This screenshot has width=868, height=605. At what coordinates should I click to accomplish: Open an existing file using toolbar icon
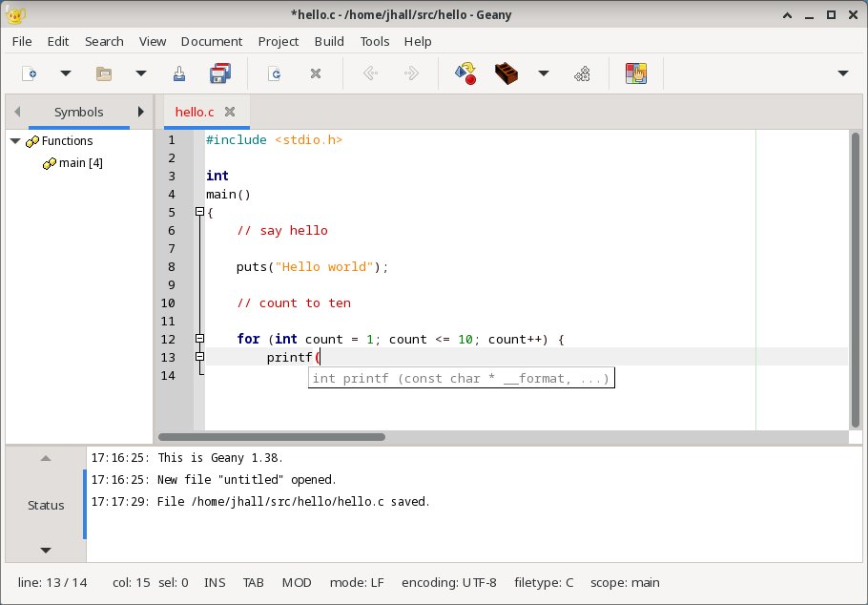click(x=103, y=73)
